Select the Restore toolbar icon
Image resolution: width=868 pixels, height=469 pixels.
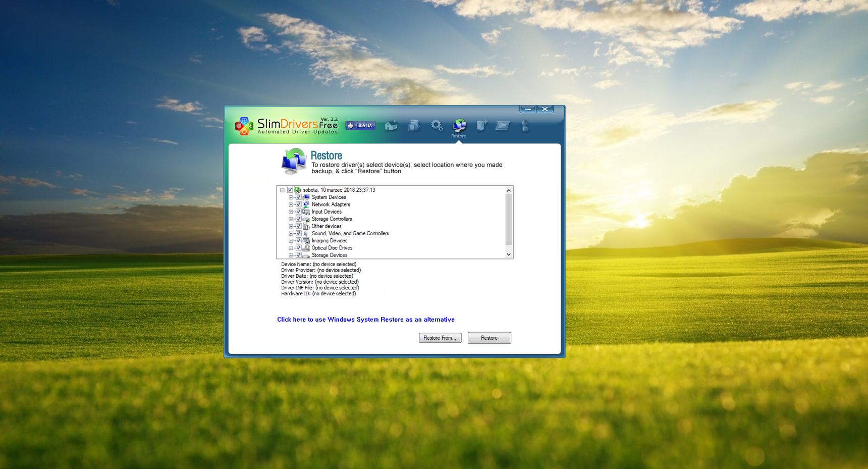459,125
